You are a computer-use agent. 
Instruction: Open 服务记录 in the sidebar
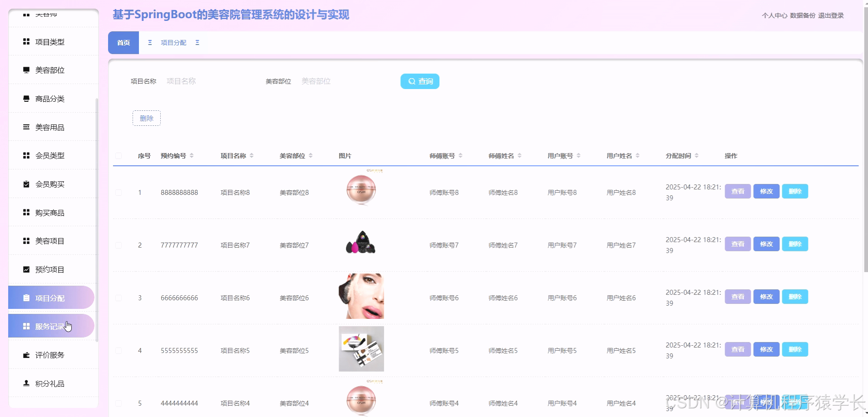point(51,326)
